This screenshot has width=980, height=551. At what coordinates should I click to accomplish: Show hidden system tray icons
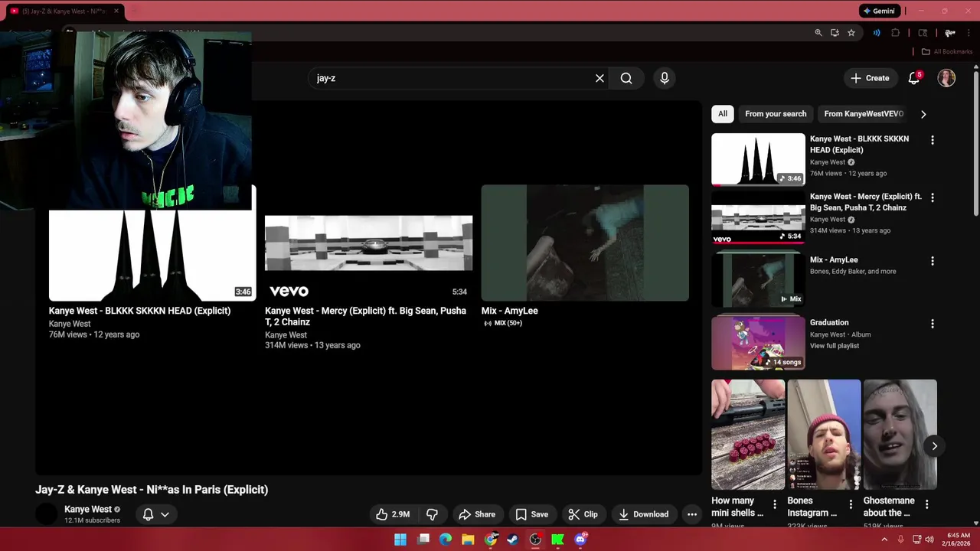(x=884, y=540)
